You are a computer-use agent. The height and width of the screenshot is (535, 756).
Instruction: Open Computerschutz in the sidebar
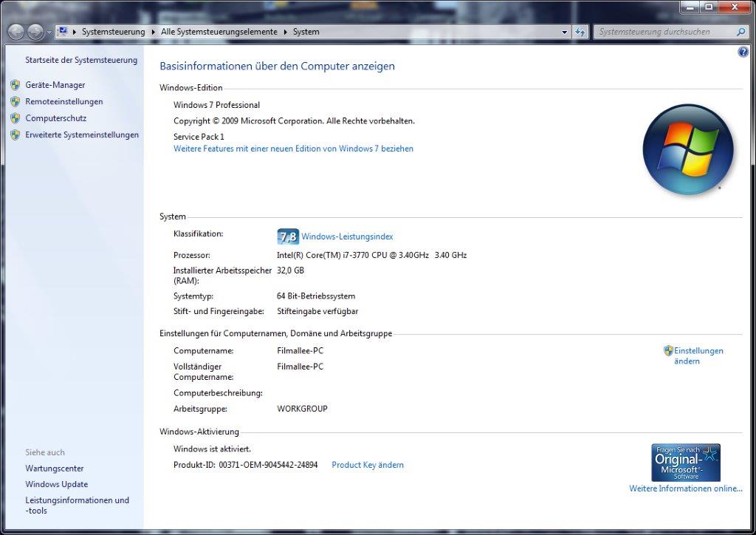coord(56,118)
